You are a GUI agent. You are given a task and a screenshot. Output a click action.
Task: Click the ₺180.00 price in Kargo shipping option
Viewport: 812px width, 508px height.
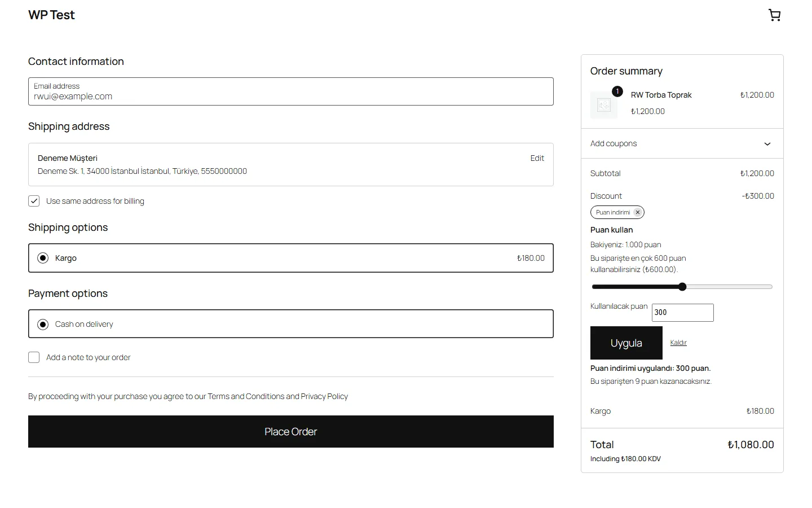(531, 258)
